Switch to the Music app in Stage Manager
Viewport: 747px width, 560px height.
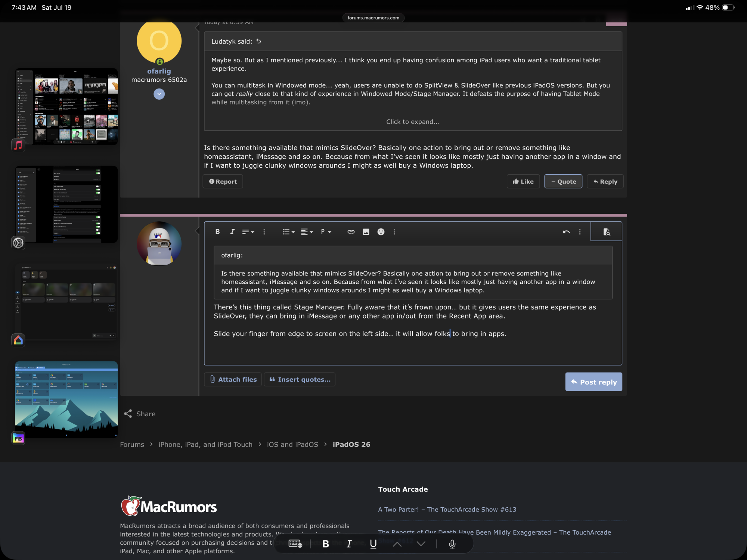pos(66,106)
